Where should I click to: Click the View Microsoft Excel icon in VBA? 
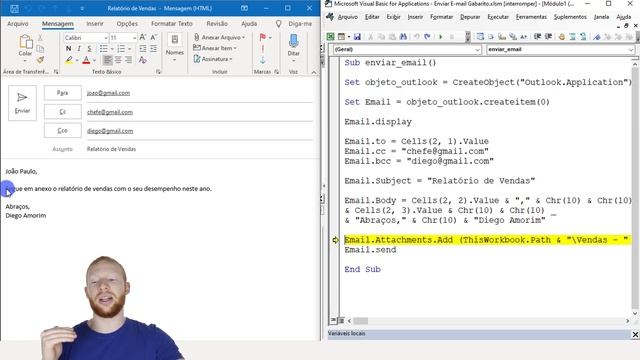click(x=331, y=37)
